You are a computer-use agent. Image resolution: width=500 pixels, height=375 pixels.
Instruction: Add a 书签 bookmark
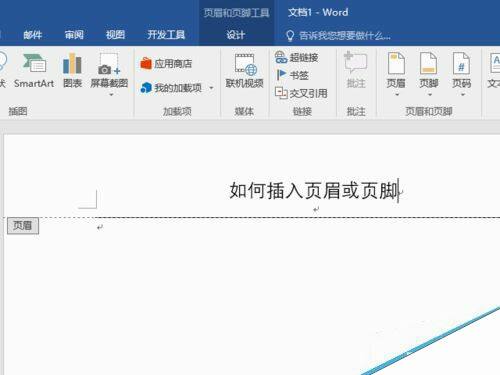point(292,75)
